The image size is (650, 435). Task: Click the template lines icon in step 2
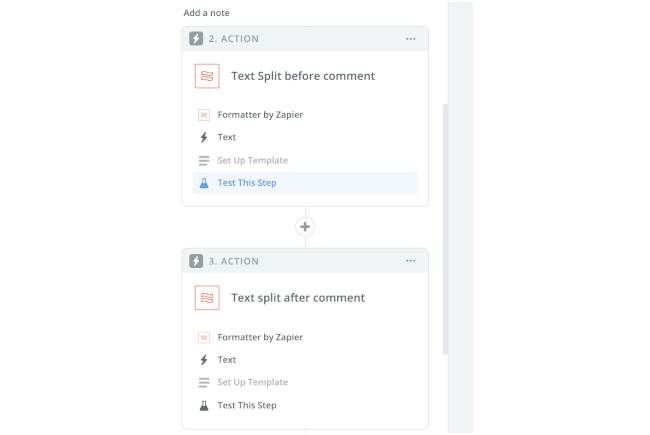pos(204,160)
